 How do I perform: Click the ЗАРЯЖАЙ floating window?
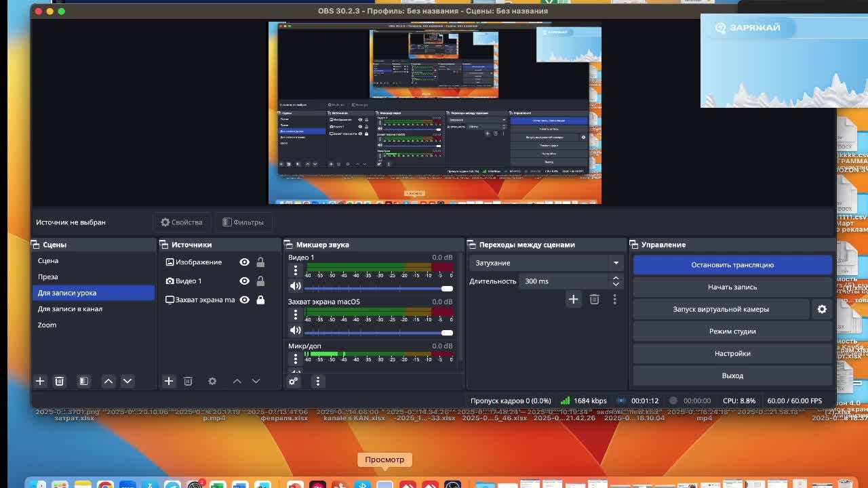[x=784, y=60]
